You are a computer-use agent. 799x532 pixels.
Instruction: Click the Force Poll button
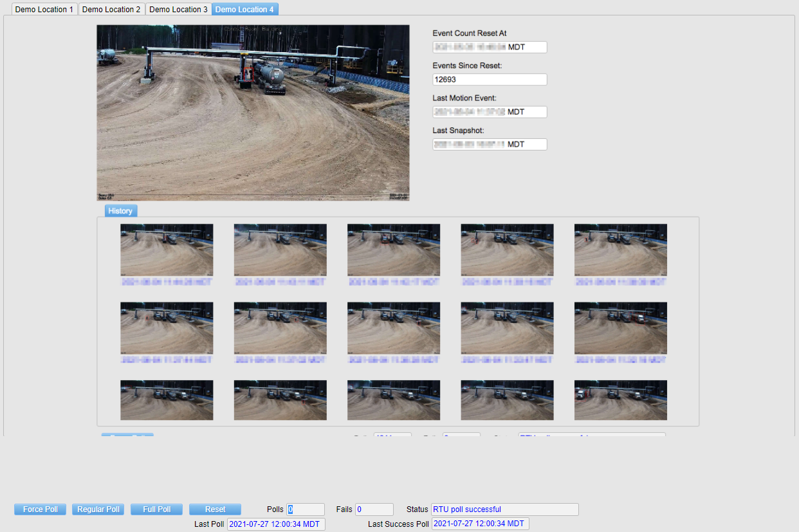41,509
